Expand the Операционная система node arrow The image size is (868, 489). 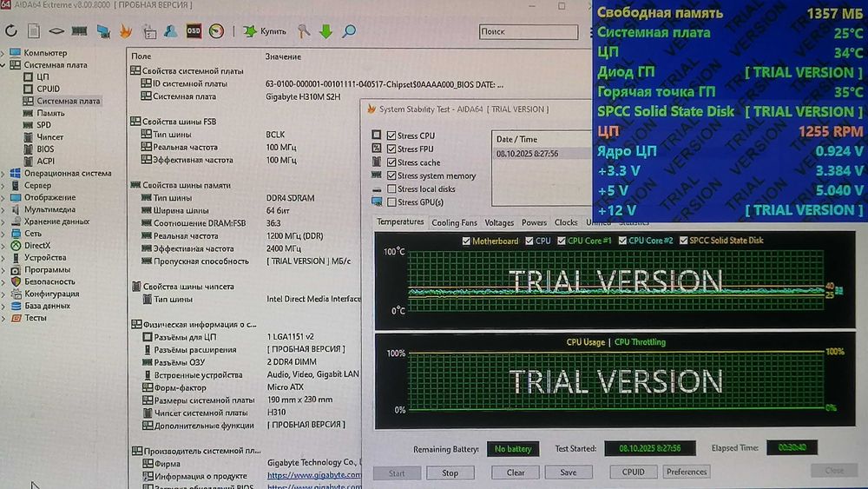tap(3, 174)
